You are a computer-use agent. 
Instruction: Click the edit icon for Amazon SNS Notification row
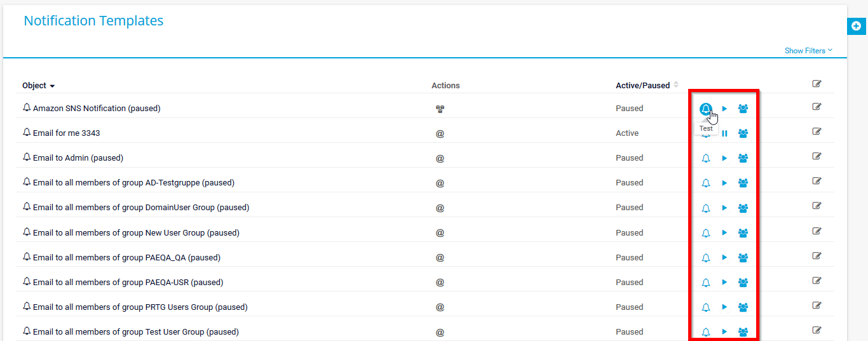[x=817, y=107]
